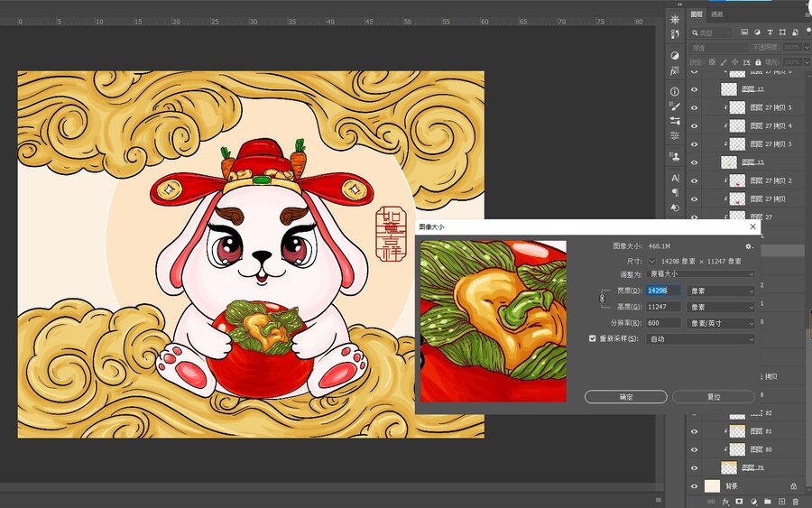Hide layer 图层 12

[694, 89]
